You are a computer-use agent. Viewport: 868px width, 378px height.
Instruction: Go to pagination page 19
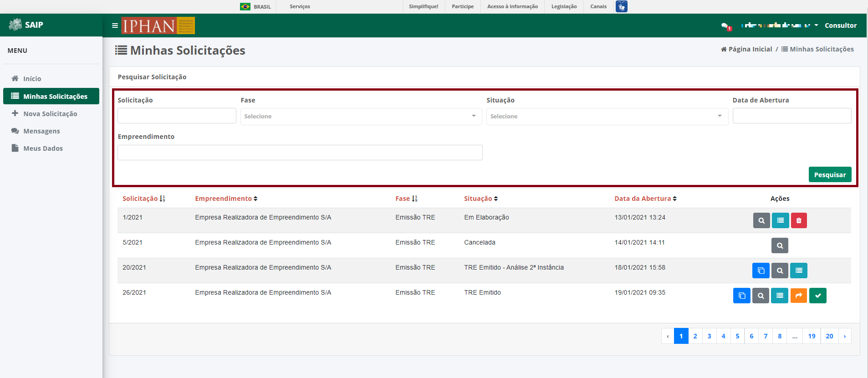[812, 336]
